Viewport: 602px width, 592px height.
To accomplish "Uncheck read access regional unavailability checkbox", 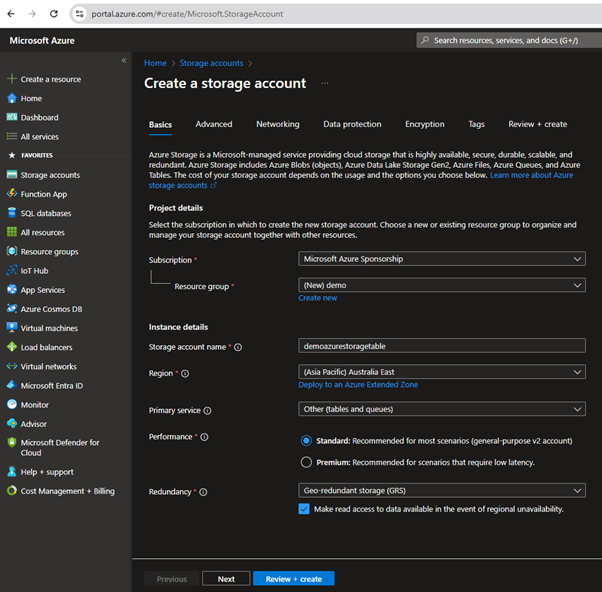I will tap(304, 509).
